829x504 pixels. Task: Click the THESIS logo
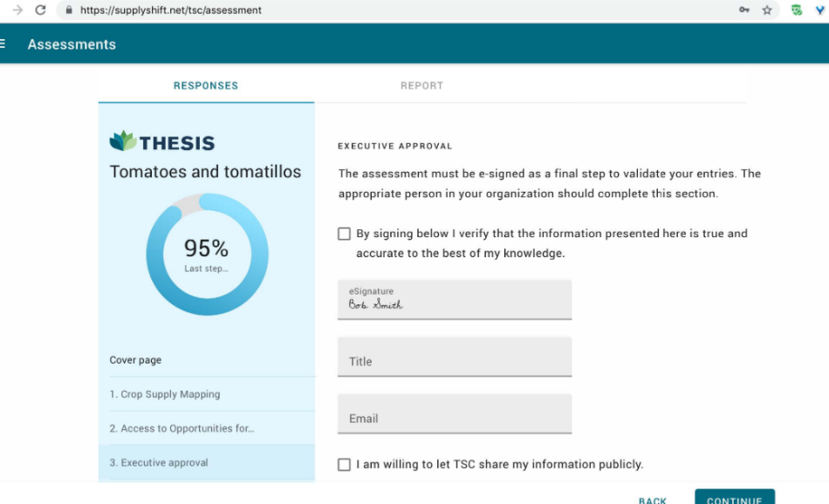162,142
